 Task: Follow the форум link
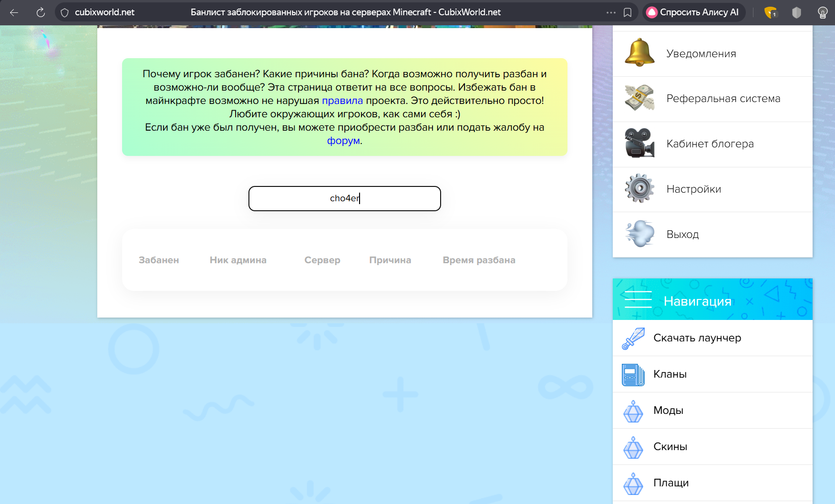click(343, 141)
